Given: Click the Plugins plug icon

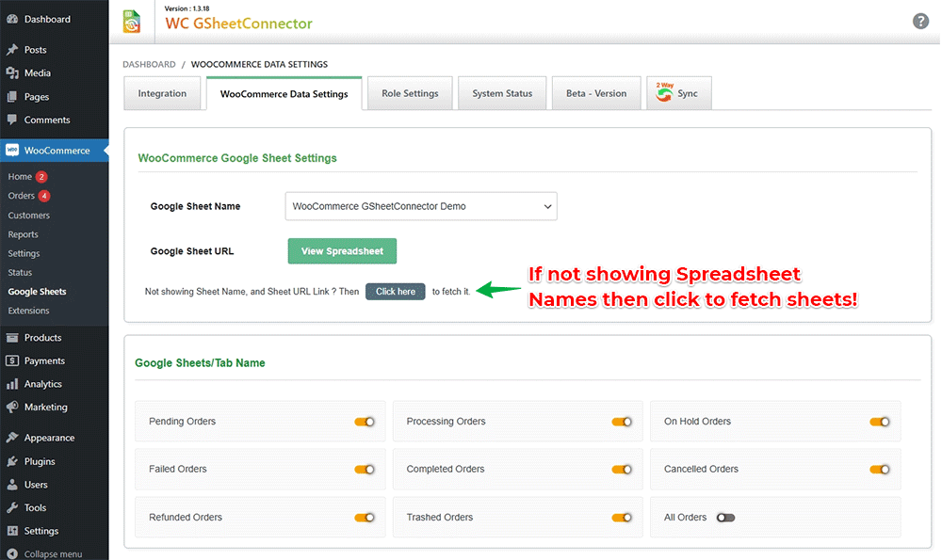Looking at the screenshot, I should [x=12, y=461].
